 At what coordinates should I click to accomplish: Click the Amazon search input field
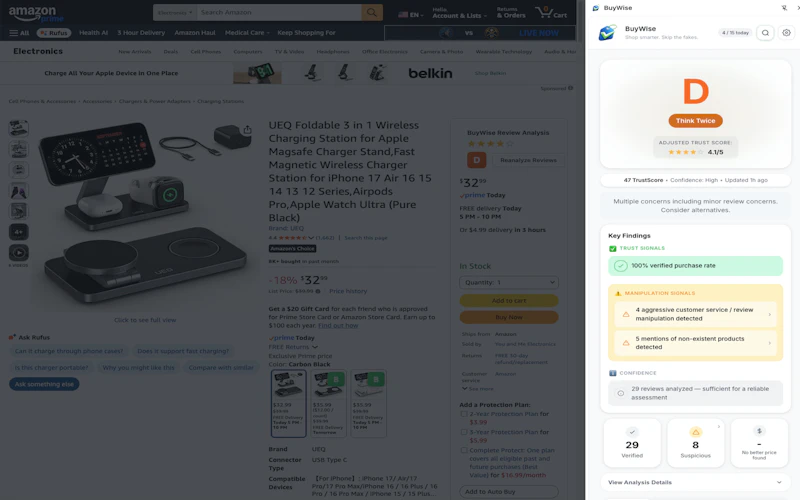279,12
